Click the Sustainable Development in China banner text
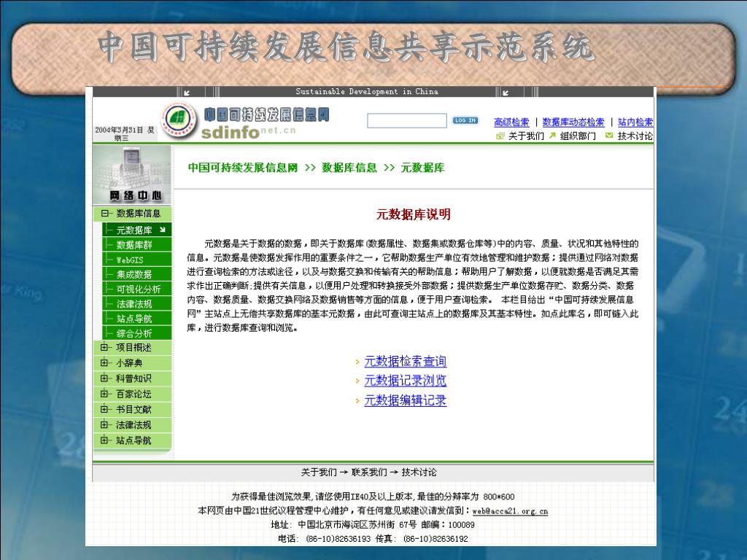Viewport: 747px width, 560px height. [367, 91]
